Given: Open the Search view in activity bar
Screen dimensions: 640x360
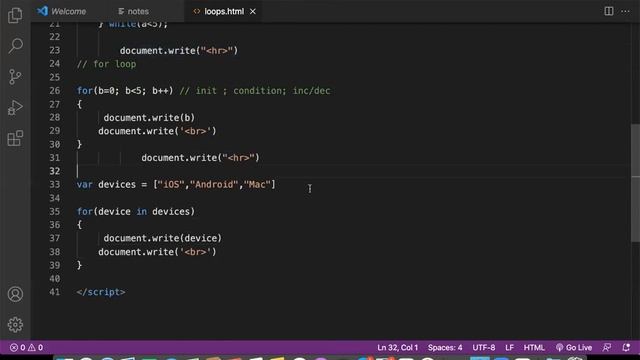Looking at the screenshot, I should coord(15,46).
